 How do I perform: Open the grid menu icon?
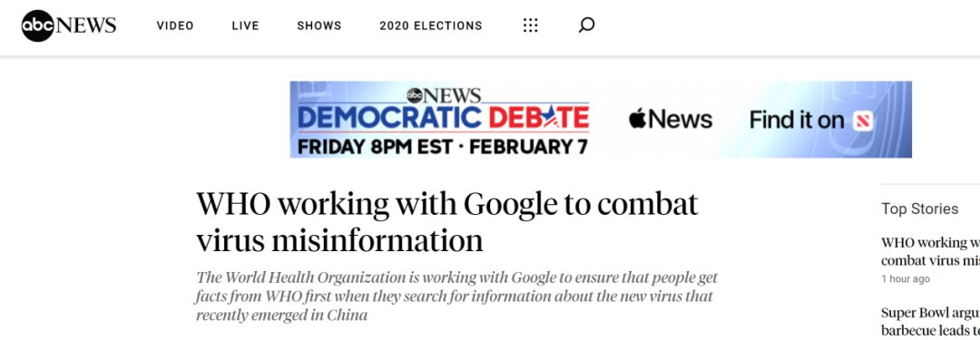(530, 25)
